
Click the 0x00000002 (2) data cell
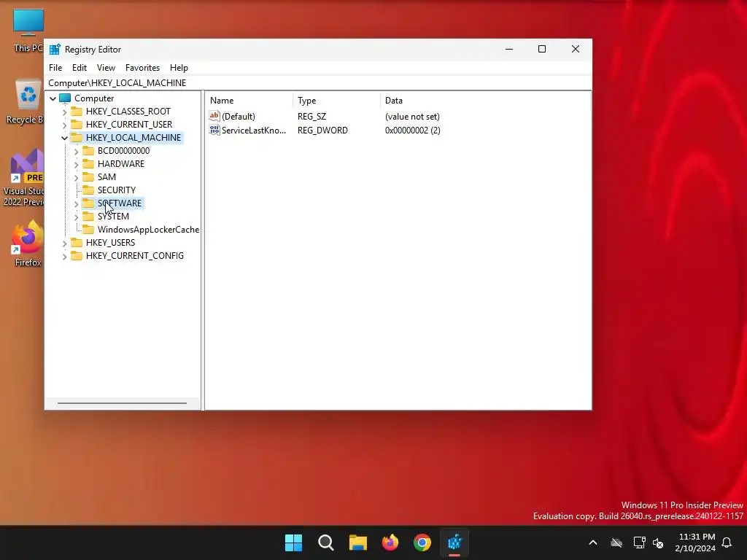[x=413, y=131]
